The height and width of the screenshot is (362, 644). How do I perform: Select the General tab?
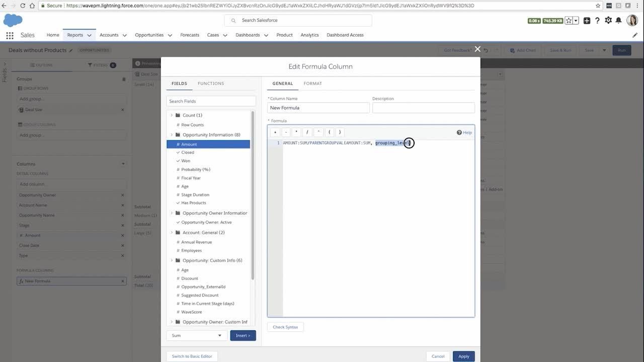(283, 83)
